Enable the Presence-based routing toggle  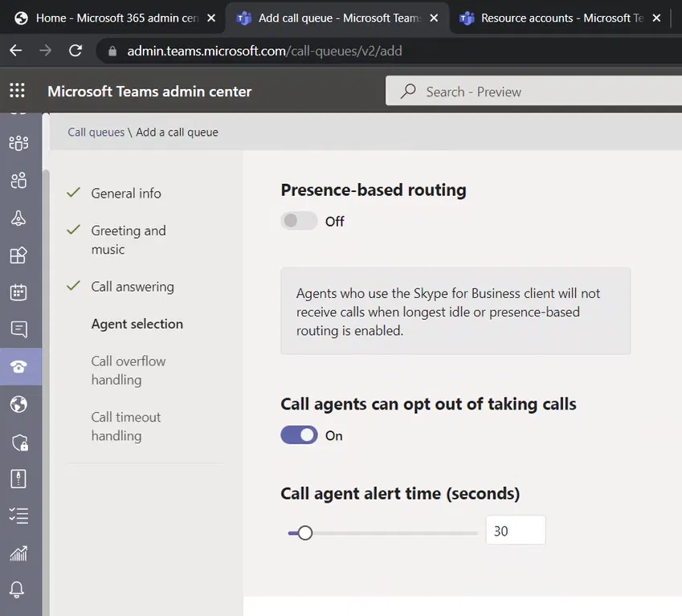[299, 221]
